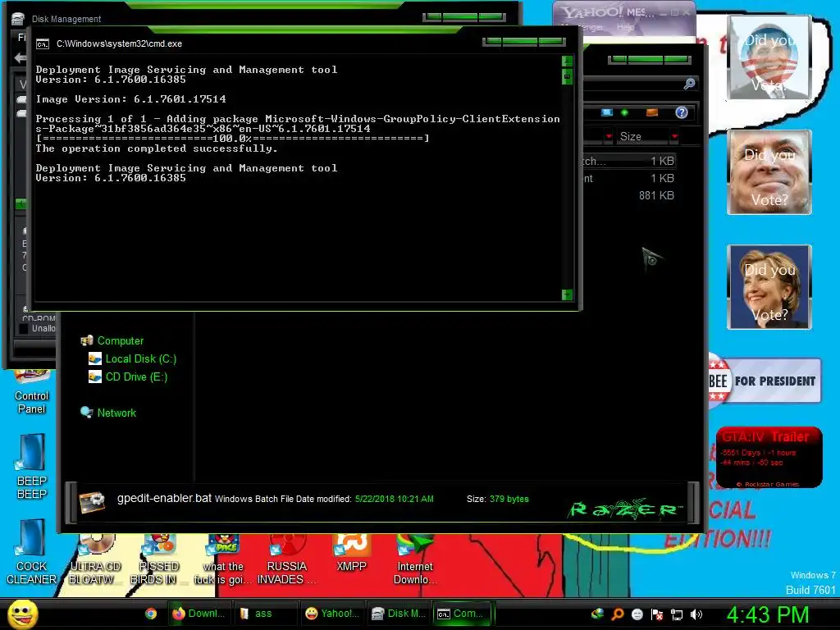This screenshot has height=630, width=840.
Task: Open the XMPP desktop shortcut
Action: click(x=351, y=553)
